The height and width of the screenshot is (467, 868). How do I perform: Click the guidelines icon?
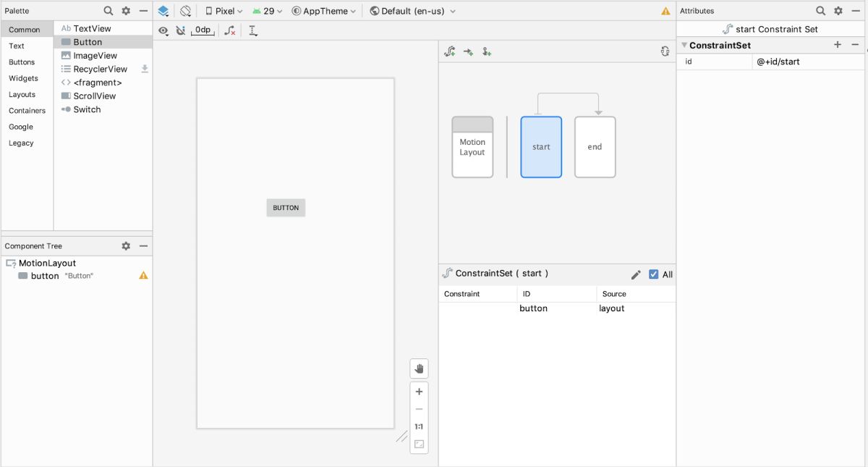[252, 30]
